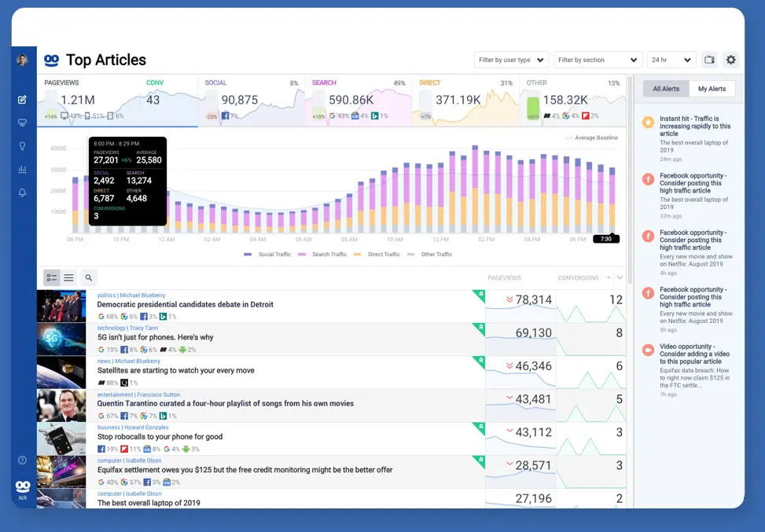The height and width of the screenshot is (532, 765).
Task: Click Facebook icon on 32m ago alert
Action: click(x=648, y=179)
